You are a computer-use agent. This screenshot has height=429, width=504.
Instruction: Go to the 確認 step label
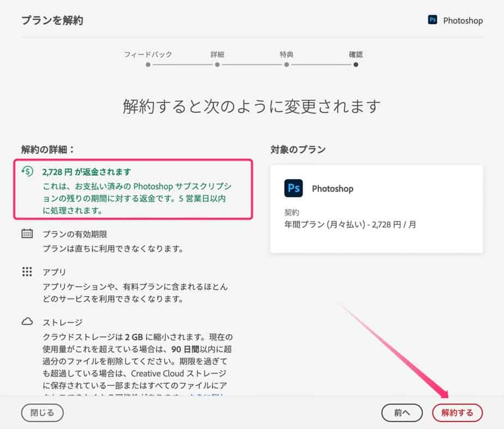[x=356, y=55]
